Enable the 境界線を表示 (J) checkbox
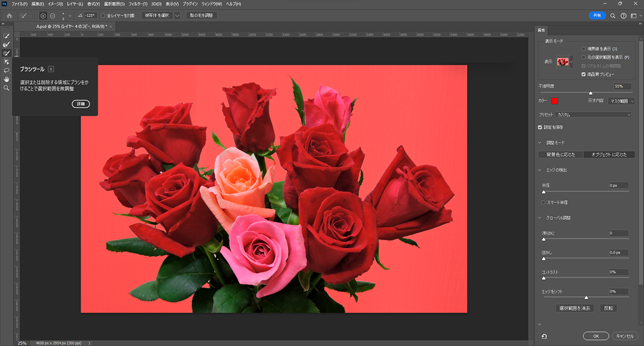The height and width of the screenshot is (346, 644). coord(584,49)
